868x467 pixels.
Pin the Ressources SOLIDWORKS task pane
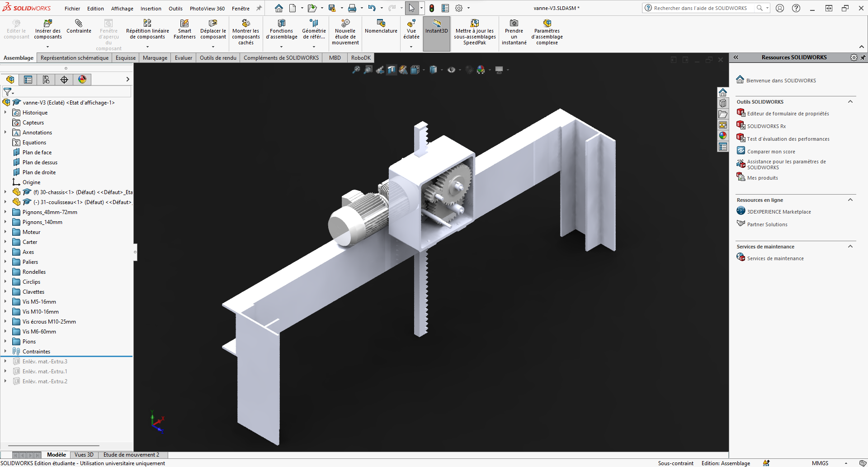(x=863, y=57)
